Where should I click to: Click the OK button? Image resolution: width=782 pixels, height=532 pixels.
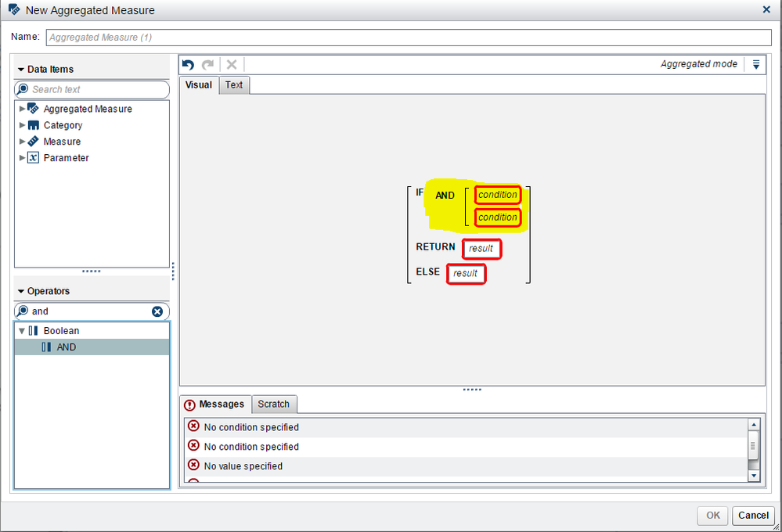click(x=712, y=516)
